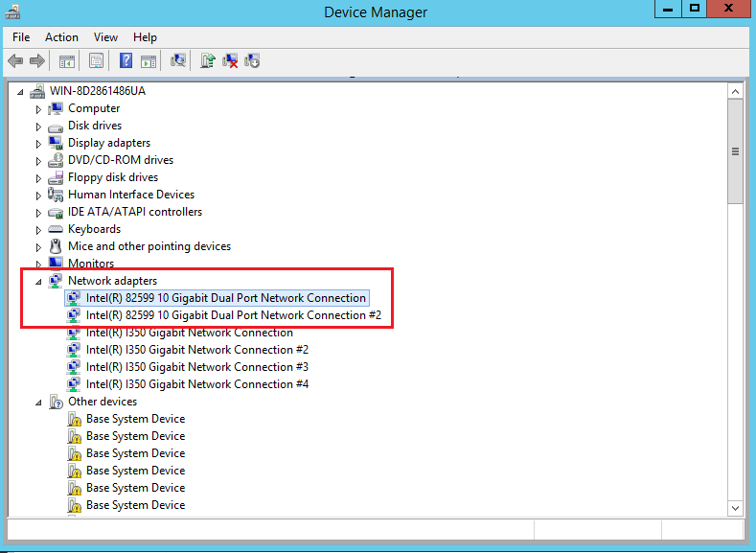Click the blue Help question mark icon
The height and width of the screenshot is (553, 756).
(126, 60)
